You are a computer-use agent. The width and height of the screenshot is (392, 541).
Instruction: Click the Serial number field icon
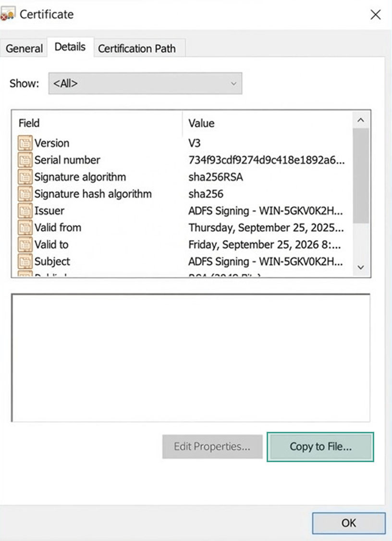[x=24, y=160]
